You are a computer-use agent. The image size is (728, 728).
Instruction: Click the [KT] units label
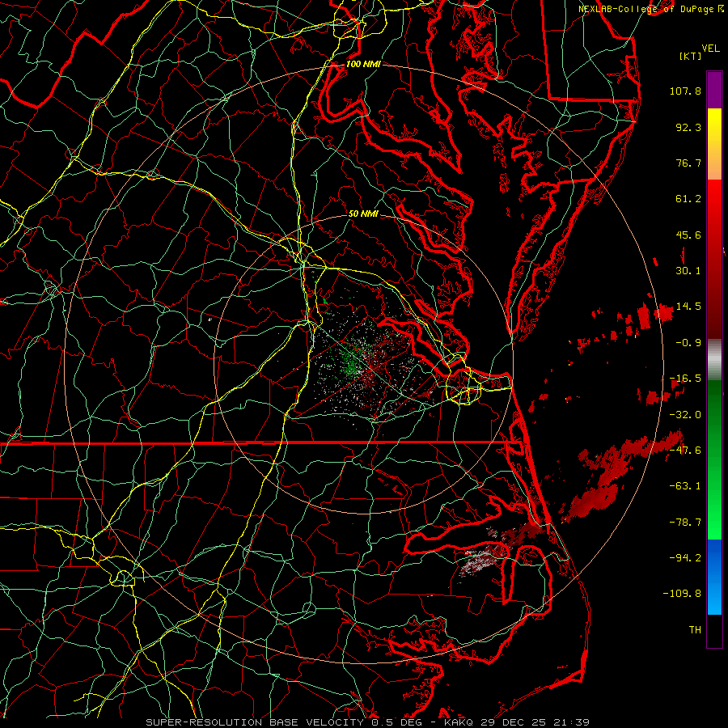tap(691, 56)
